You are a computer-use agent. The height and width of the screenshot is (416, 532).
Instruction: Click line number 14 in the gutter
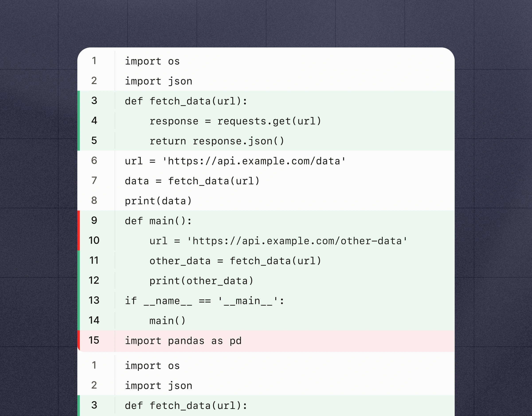point(94,321)
